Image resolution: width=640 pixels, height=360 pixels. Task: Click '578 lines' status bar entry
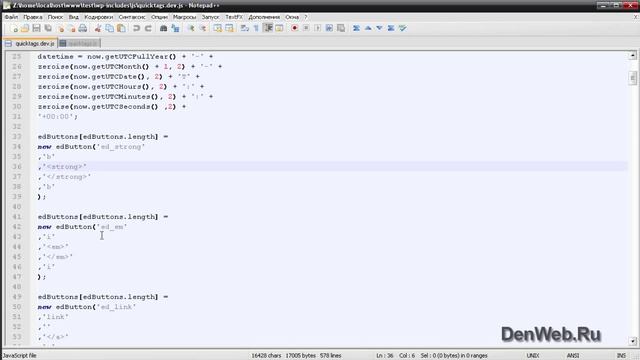(x=331, y=356)
